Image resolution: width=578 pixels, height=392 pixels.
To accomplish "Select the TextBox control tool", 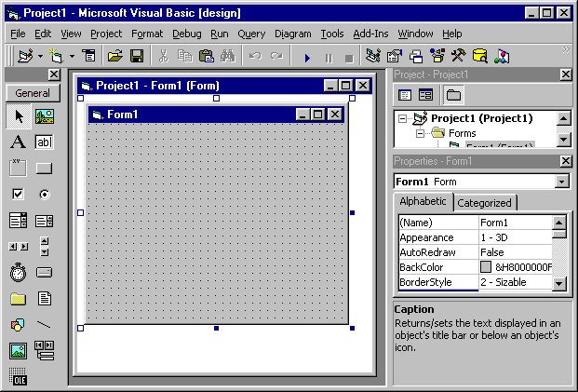I will click(x=45, y=142).
